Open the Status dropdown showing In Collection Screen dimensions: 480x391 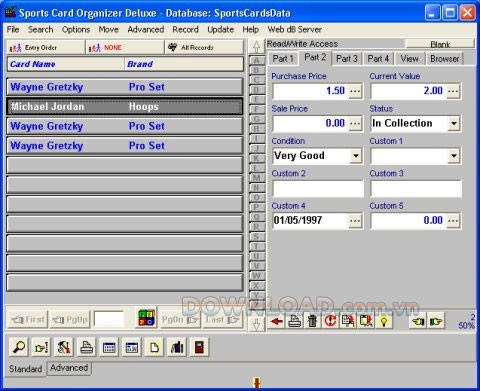[454, 124]
